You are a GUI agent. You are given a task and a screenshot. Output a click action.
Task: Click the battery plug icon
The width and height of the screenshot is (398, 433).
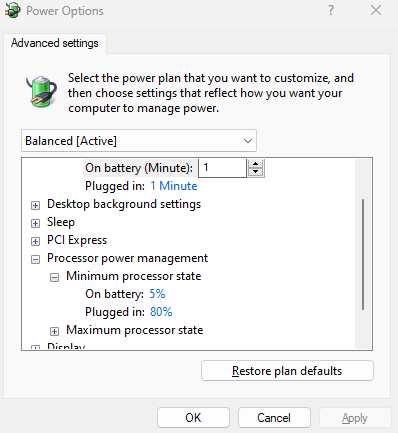(41, 91)
